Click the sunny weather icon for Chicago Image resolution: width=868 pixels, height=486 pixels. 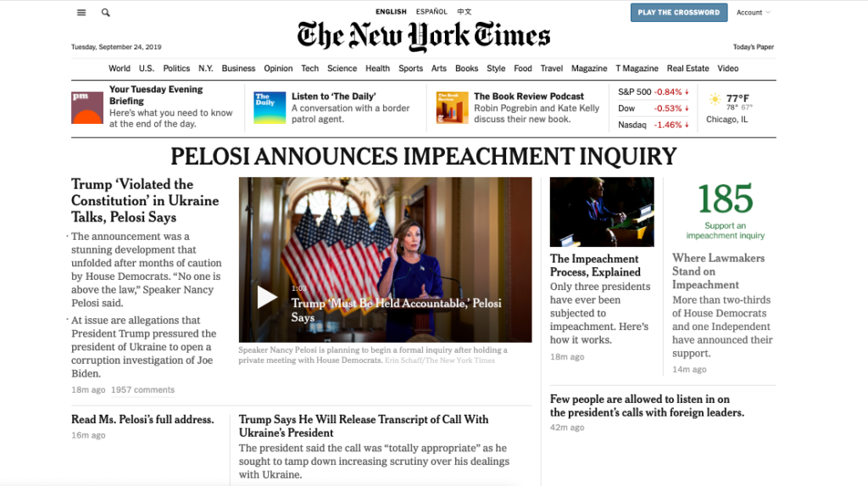pos(715,100)
